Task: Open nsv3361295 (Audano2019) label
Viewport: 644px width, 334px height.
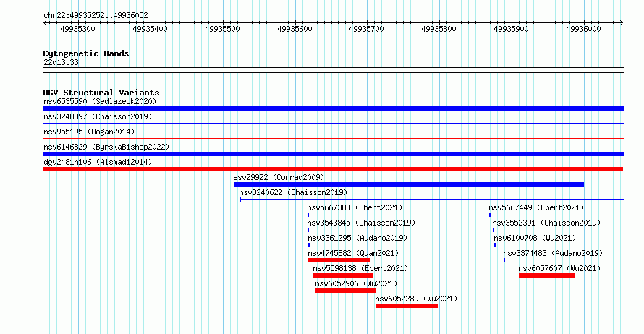Action: pos(357,238)
